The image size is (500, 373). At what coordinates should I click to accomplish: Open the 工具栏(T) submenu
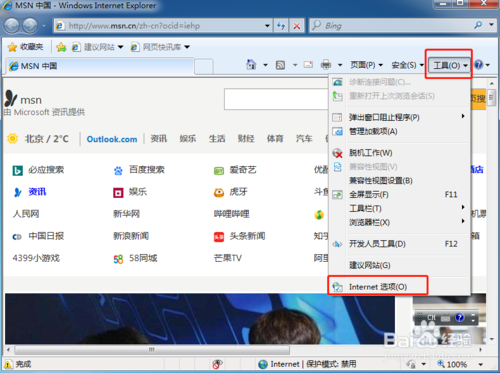point(399,209)
